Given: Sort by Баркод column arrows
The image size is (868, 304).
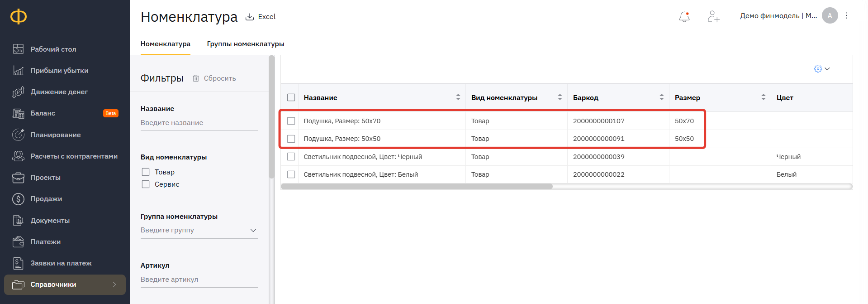Looking at the screenshot, I should click(661, 97).
